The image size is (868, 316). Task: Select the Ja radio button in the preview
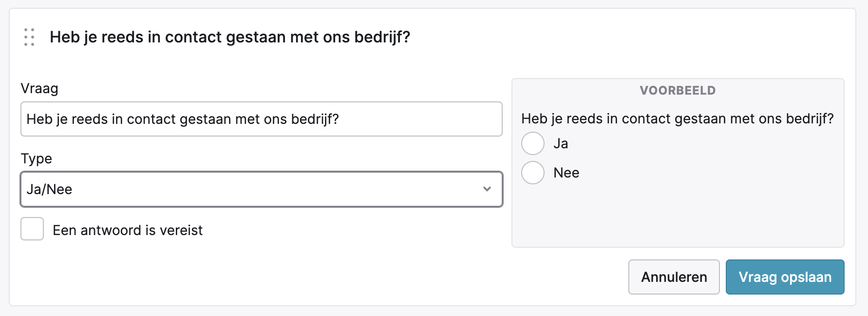532,143
